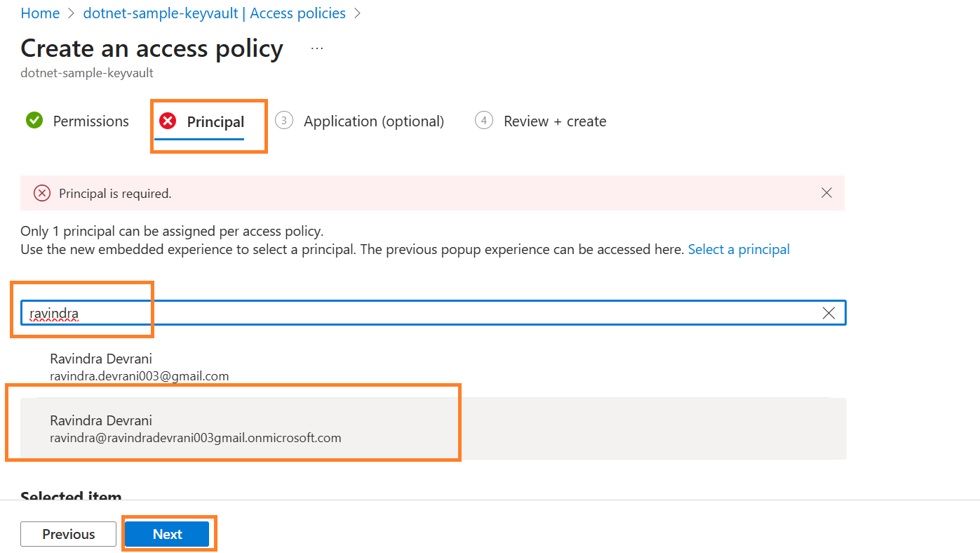Click the red error icon on Principal tab
The height and width of the screenshot is (553, 980).
(168, 121)
